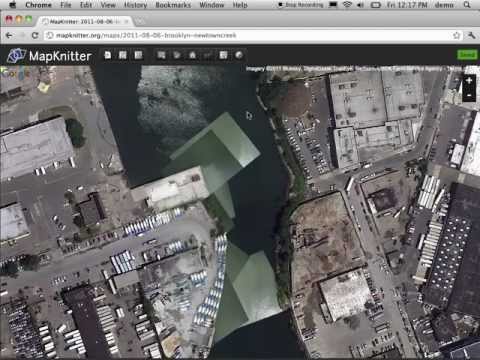The height and width of the screenshot is (360, 480).
Task: Click the green button on the MapKnitter toolbar
Action: point(467,55)
